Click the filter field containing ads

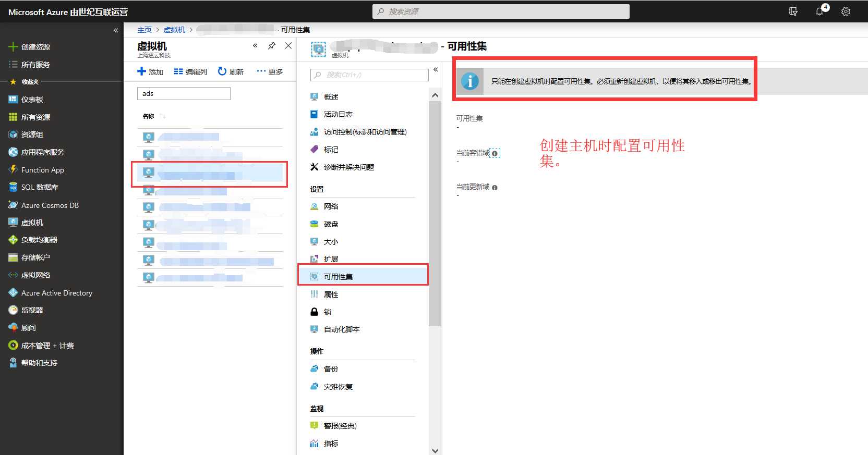click(184, 93)
